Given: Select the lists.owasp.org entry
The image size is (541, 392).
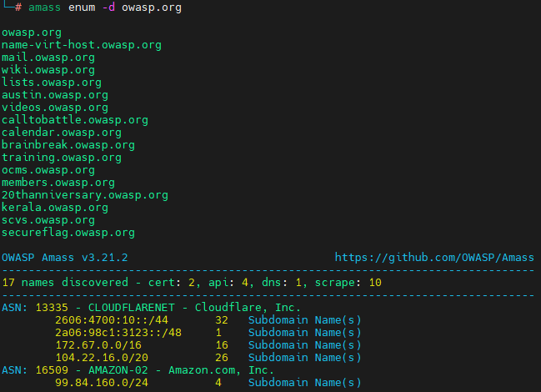Looking at the screenshot, I should coord(51,83).
